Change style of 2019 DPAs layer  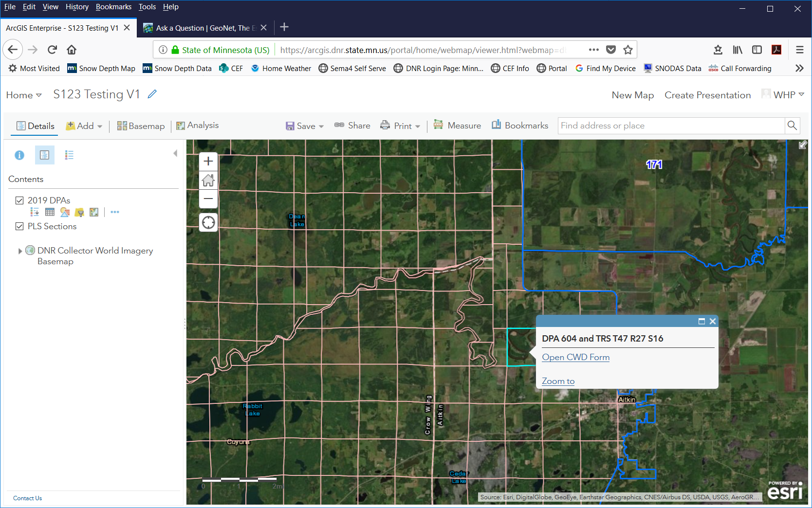tap(65, 212)
